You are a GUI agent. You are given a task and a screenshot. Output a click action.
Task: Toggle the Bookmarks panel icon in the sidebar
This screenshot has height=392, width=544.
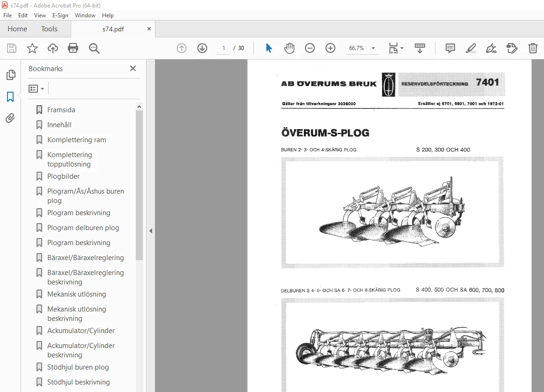[x=10, y=97]
